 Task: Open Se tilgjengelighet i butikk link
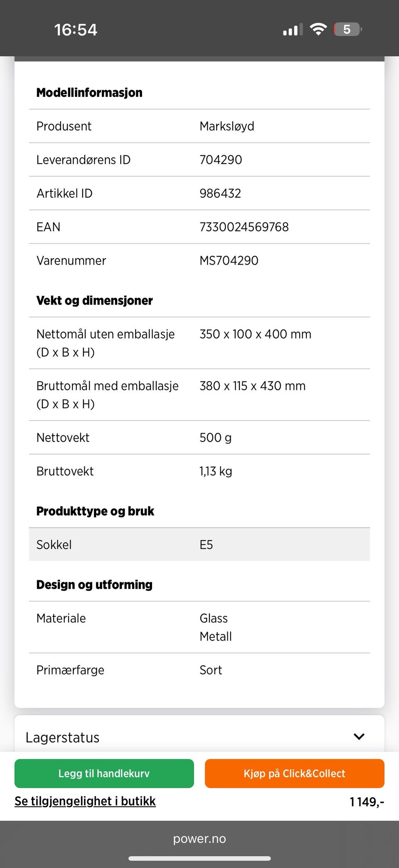coord(85,801)
